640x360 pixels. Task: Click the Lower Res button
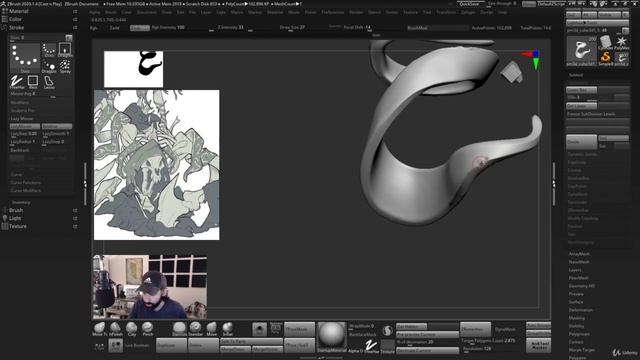click(x=581, y=89)
